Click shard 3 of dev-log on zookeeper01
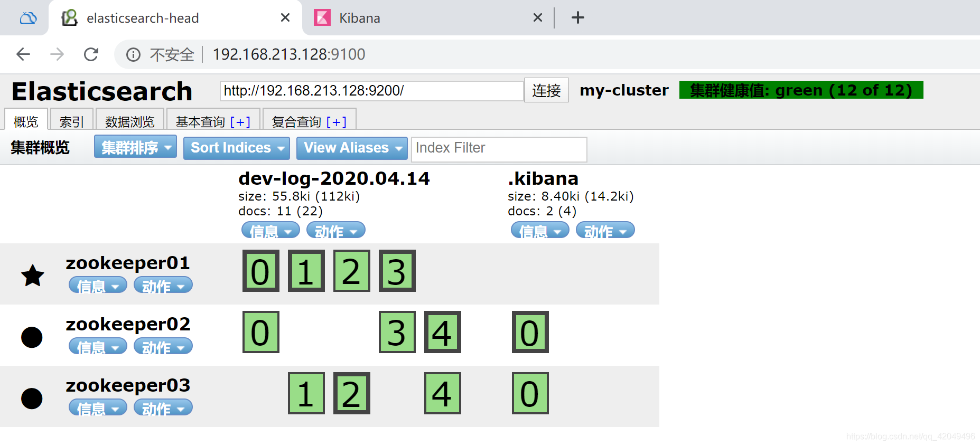This screenshot has height=446, width=980. (397, 271)
